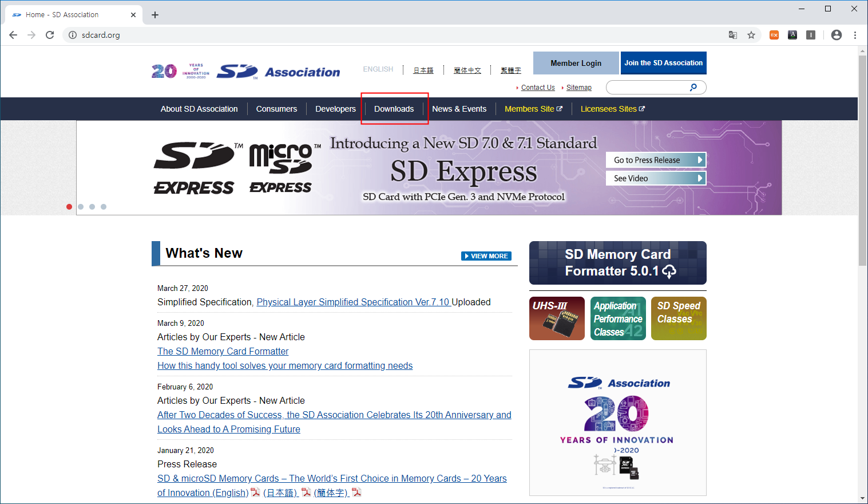868x504 pixels.
Task: Open SD Memory Card Formatter 5.0.1 banner
Action: click(x=618, y=263)
